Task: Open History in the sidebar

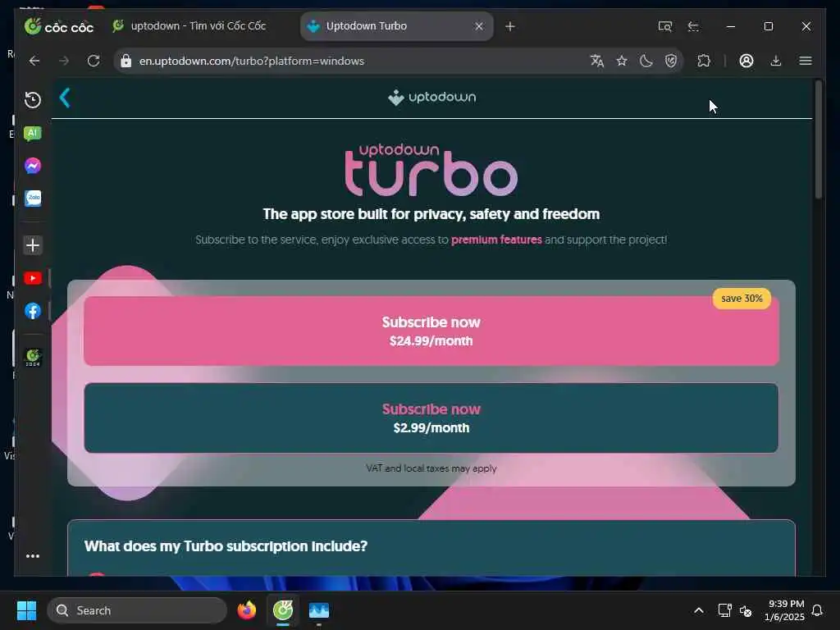Action: tap(33, 100)
